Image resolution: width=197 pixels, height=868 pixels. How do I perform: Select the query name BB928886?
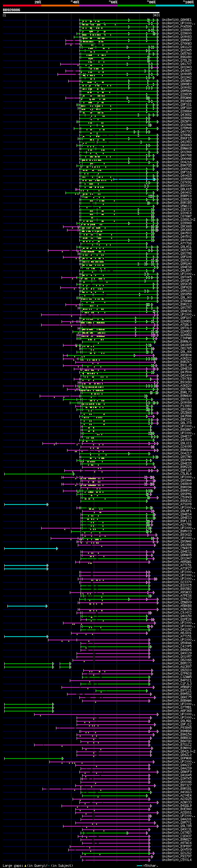[11, 10]
